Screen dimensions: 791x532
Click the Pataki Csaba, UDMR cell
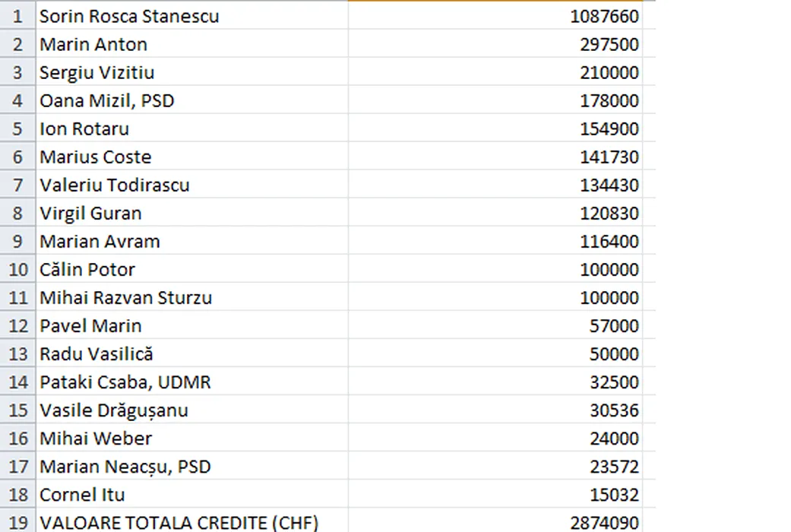(x=125, y=382)
